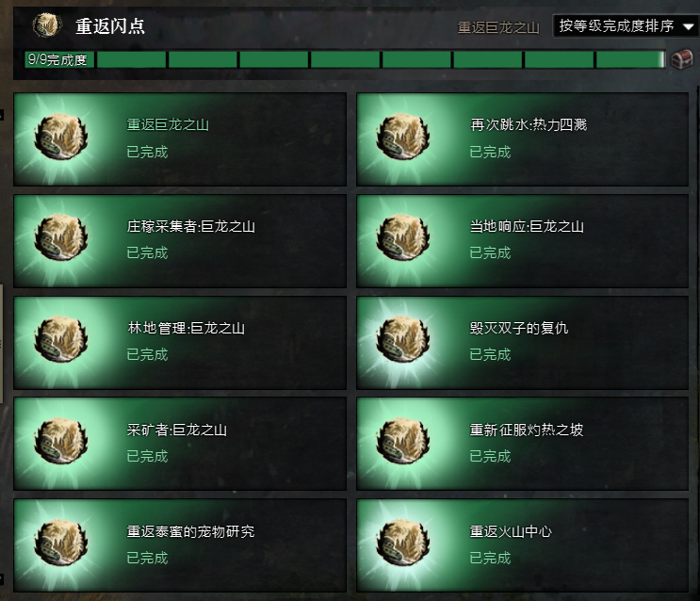Click the dropdown arrow of sort selector
700x601 pixels.
[689, 26]
